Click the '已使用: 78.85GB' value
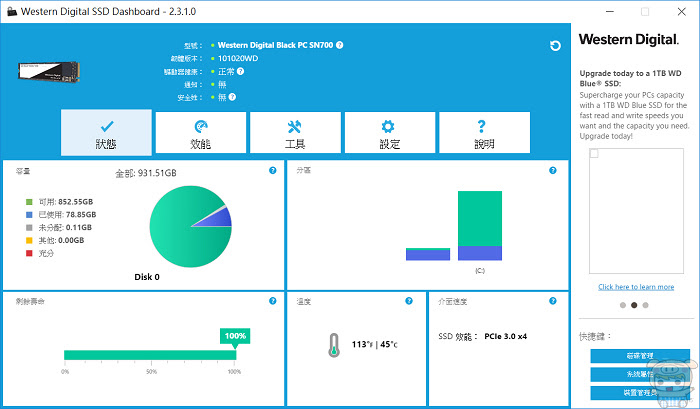This screenshot has height=409, width=700. (x=67, y=215)
